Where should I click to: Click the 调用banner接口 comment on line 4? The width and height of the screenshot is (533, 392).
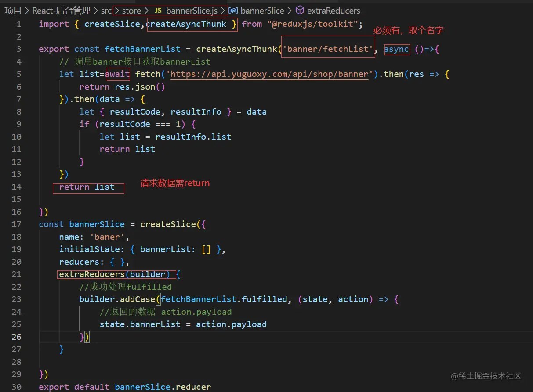coord(135,61)
